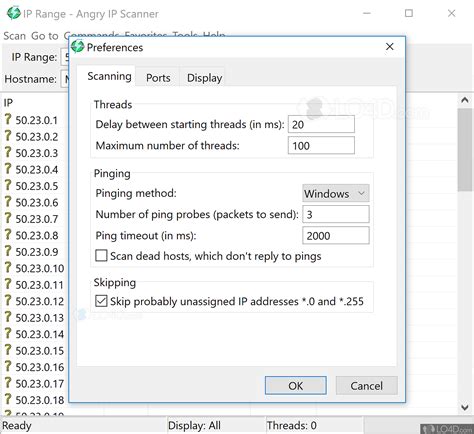Switch to the Display tab
This screenshot has height=434, width=474.
click(204, 78)
